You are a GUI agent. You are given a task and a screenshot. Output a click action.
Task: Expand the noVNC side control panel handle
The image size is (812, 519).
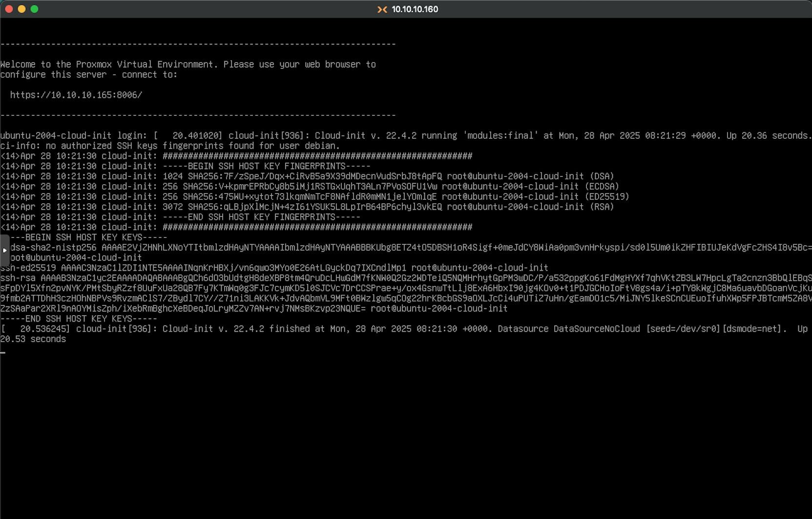[x=4, y=250]
